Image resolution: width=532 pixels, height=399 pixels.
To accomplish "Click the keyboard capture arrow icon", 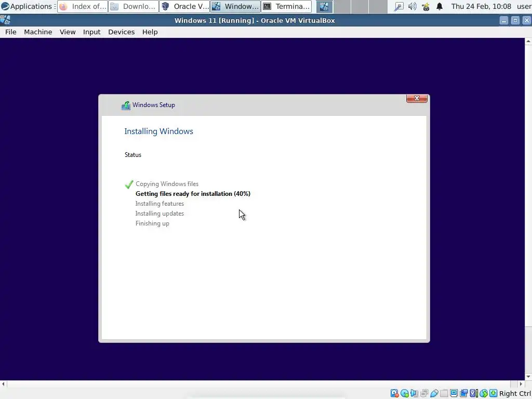I will point(493,393).
